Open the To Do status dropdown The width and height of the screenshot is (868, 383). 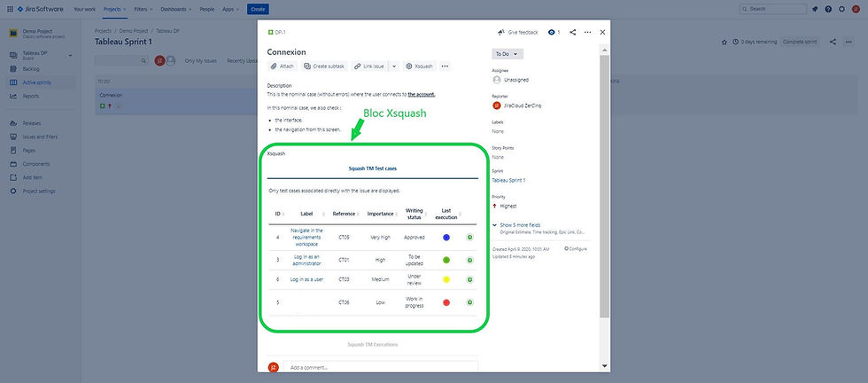click(x=507, y=54)
